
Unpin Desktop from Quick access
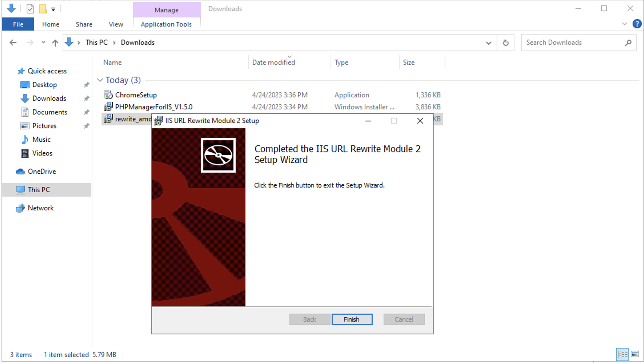86,85
